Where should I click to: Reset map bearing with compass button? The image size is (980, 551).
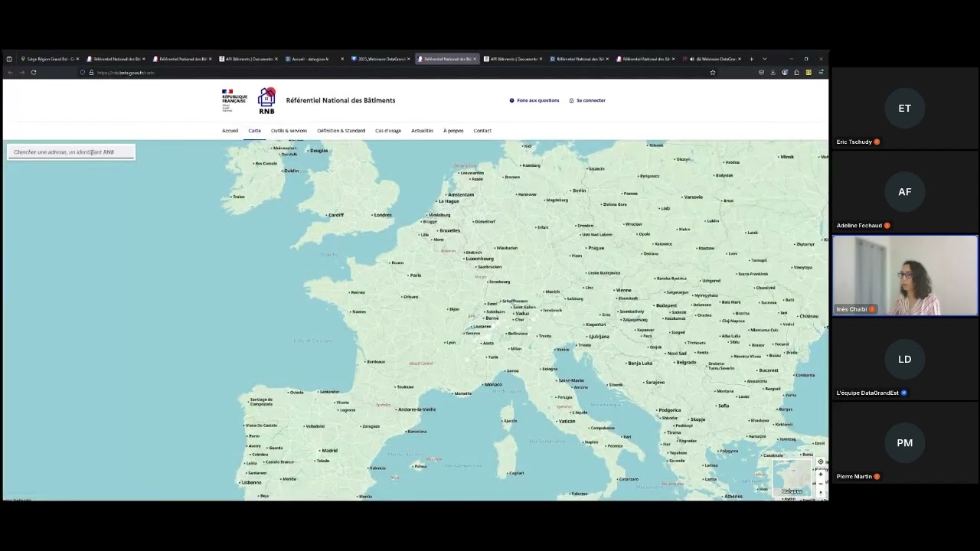821,493
